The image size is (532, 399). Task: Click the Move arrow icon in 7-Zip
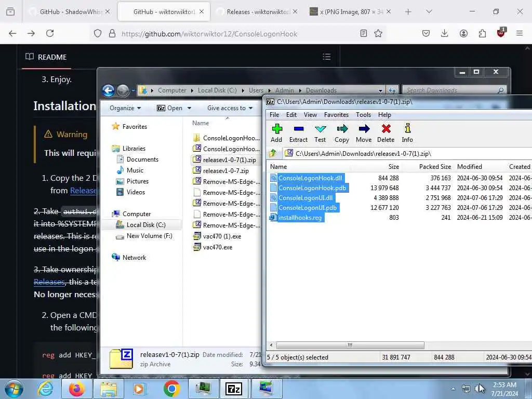click(x=364, y=133)
